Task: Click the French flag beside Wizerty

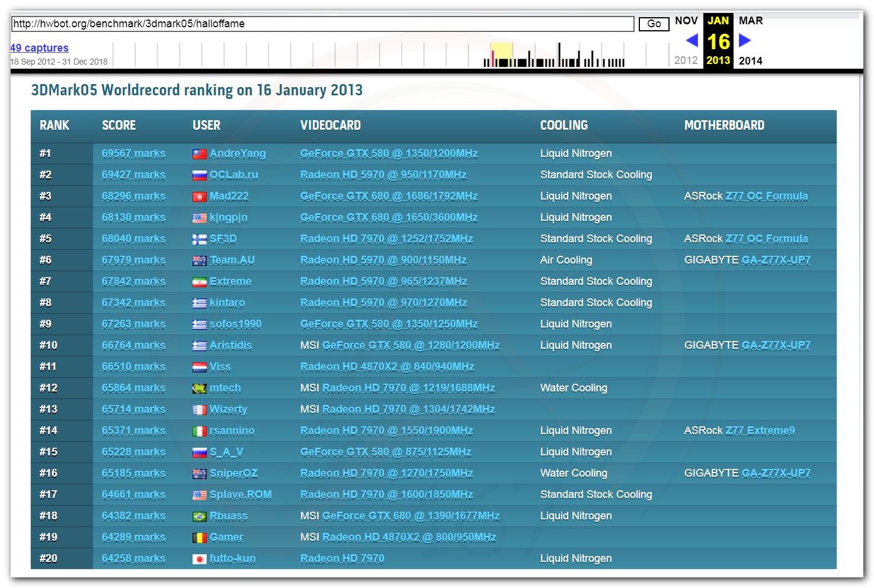Action: (200, 410)
